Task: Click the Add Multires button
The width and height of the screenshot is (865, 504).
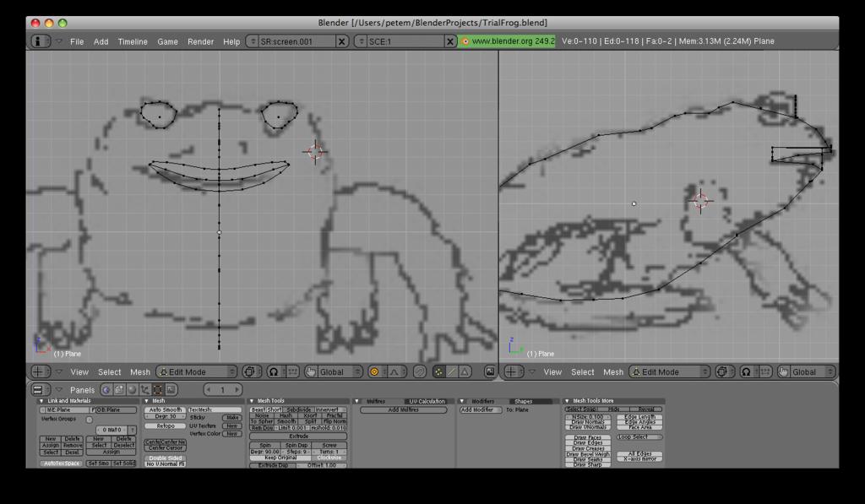Action: [403, 409]
